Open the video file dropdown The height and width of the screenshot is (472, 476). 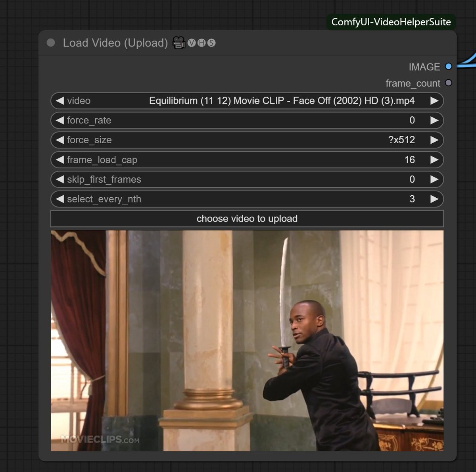pos(247,100)
